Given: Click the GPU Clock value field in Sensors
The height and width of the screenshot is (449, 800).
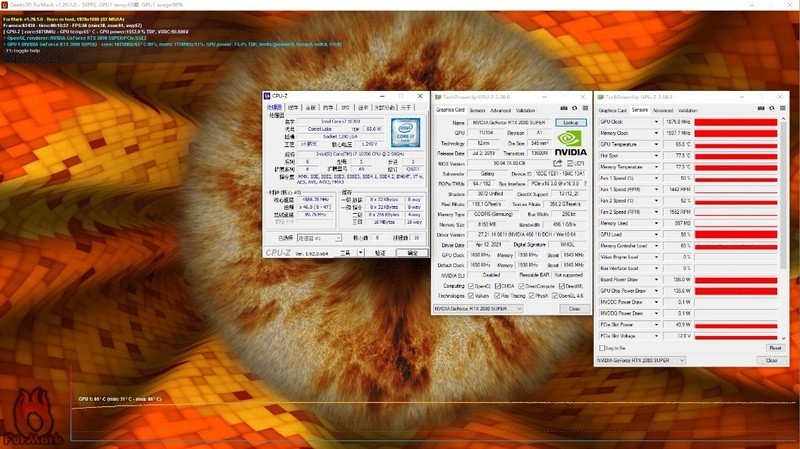Looking at the screenshot, I should click(678, 122).
